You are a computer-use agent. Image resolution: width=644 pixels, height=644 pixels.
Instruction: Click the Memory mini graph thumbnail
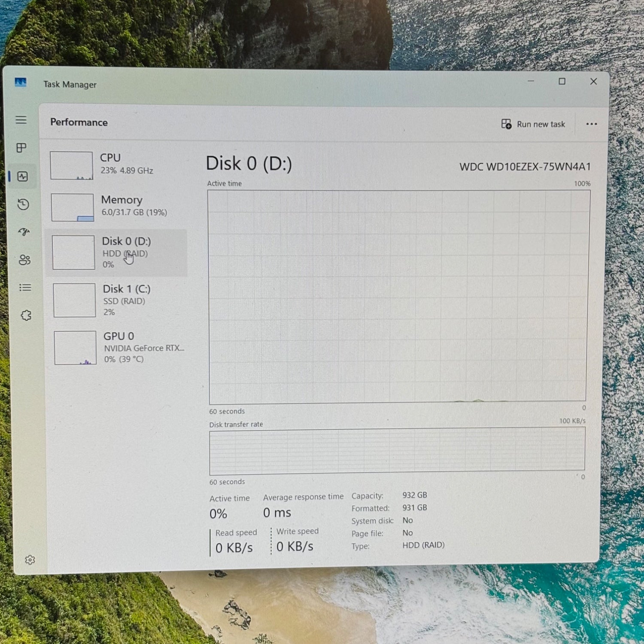click(73, 207)
